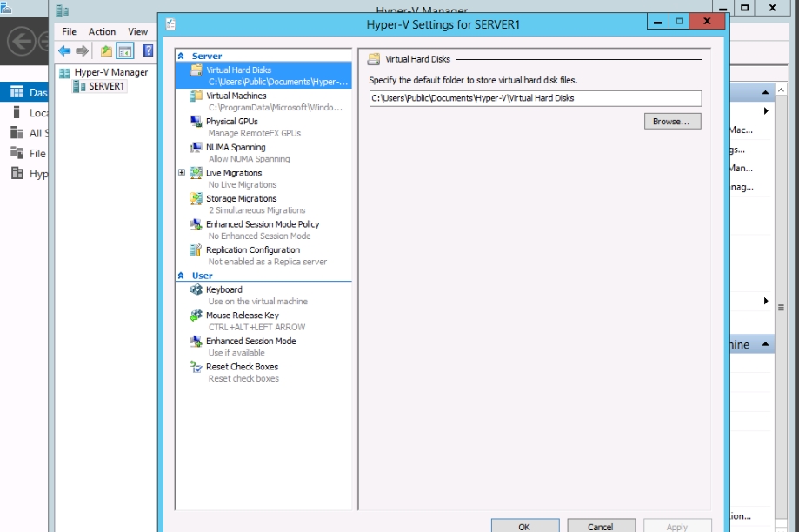This screenshot has width=799, height=532.
Task: Click the help question mark toolbar icon
Action: 148,51
